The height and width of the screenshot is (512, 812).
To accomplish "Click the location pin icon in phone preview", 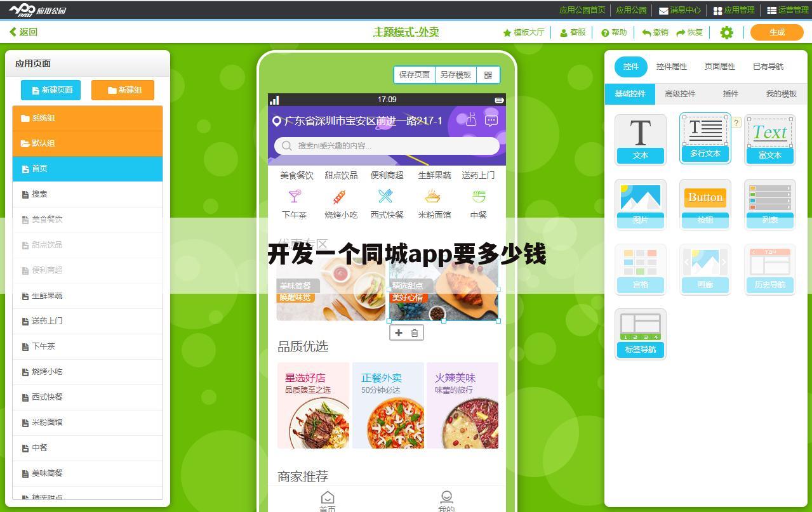I will pyautogui.click(x=277, y=121).
